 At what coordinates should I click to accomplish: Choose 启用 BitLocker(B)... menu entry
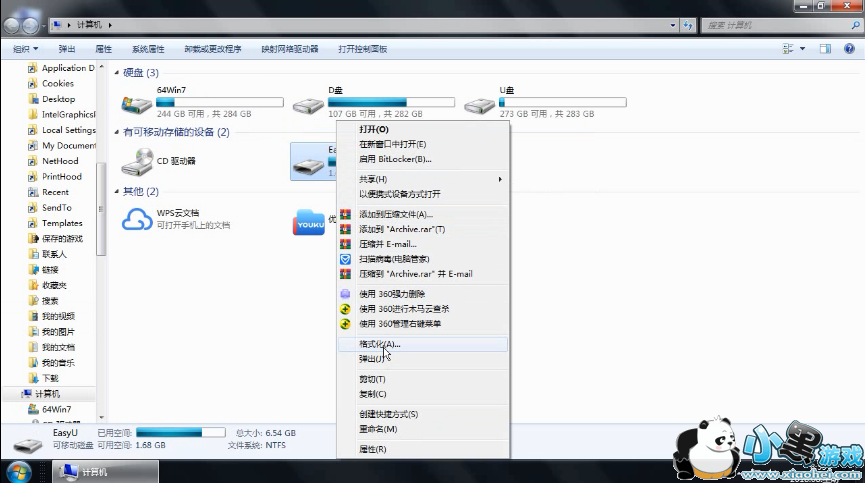click(395, 159)
